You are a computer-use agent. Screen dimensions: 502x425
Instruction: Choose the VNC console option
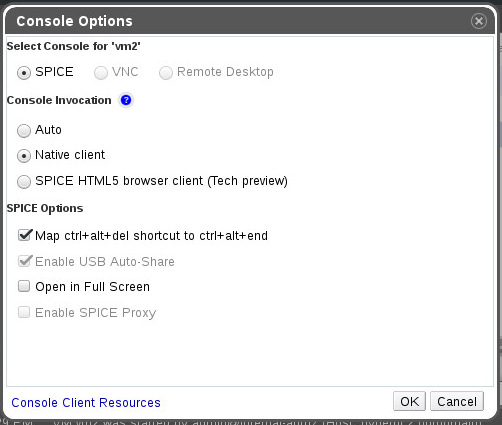(x=101, y=73)
